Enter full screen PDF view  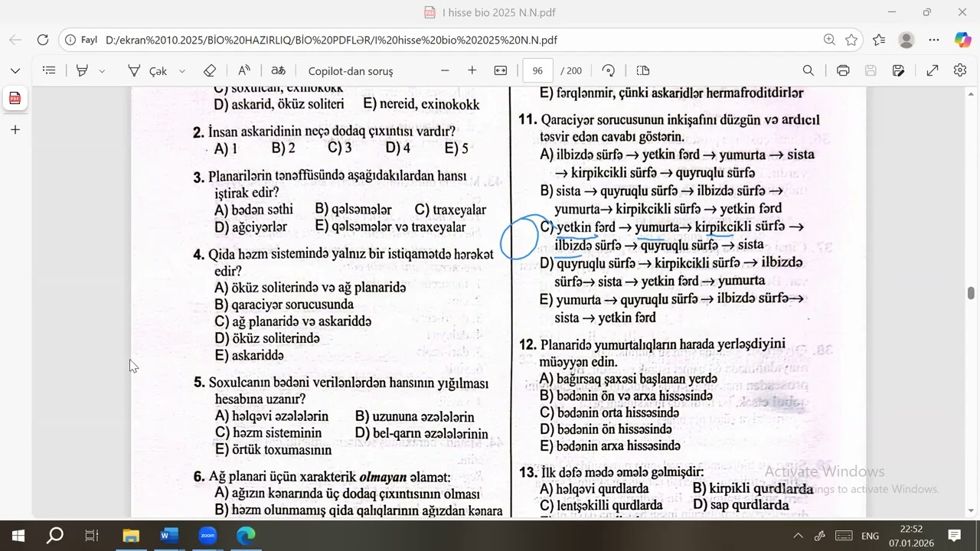point(933,70)
